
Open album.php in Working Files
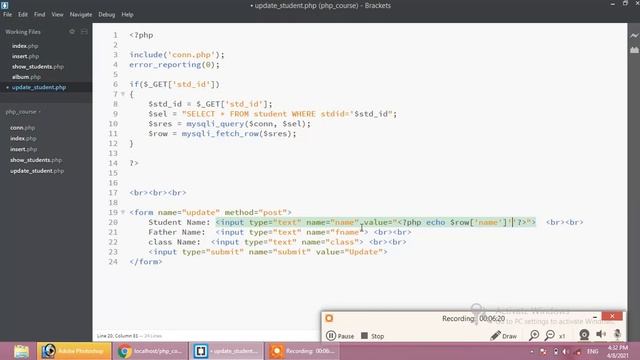pos(26,77)
